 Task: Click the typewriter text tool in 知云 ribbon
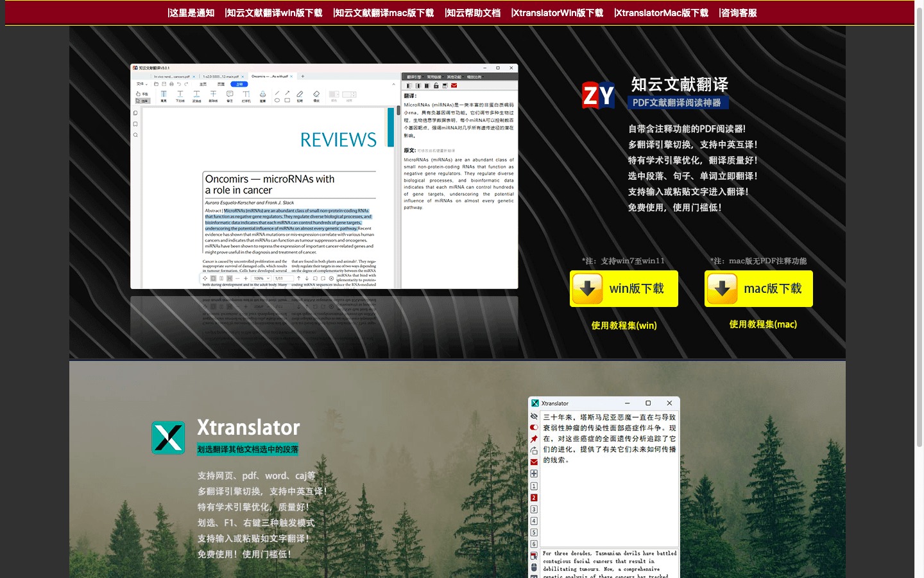coord(246,96)
